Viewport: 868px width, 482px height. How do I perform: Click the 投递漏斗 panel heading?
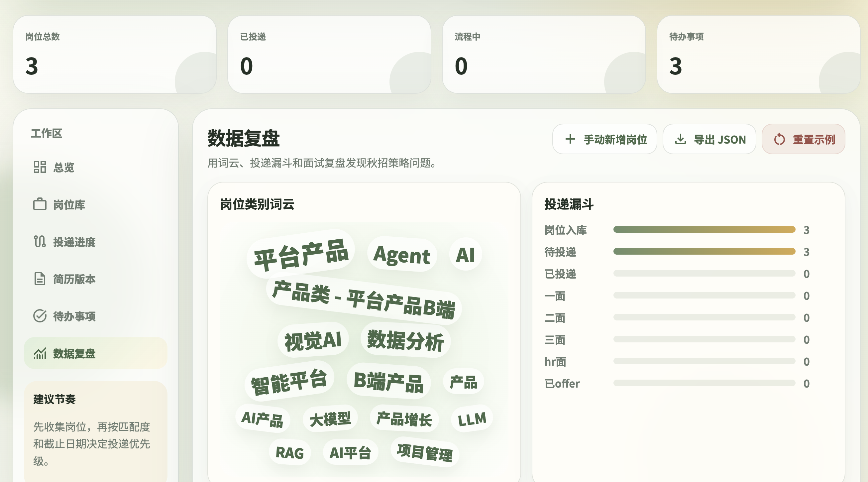[x=569, y=204]
